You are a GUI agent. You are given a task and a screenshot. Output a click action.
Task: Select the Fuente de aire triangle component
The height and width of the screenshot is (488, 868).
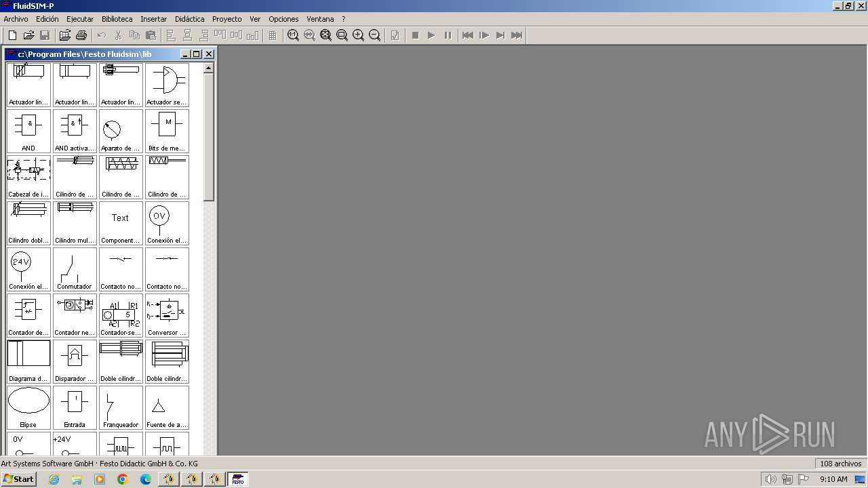(167, 408)
